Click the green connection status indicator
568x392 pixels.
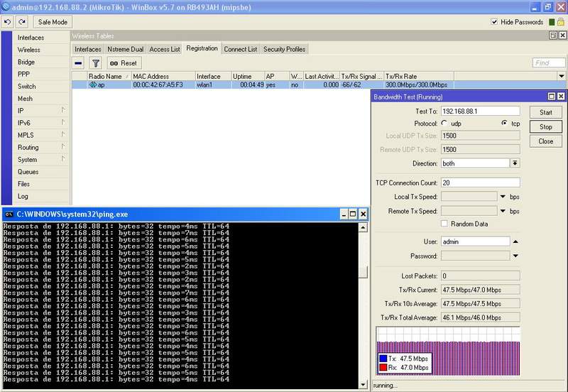point(550,22)
